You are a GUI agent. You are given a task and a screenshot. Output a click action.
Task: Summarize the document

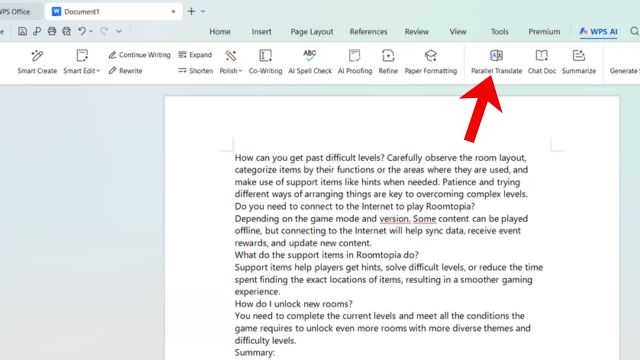579,62
